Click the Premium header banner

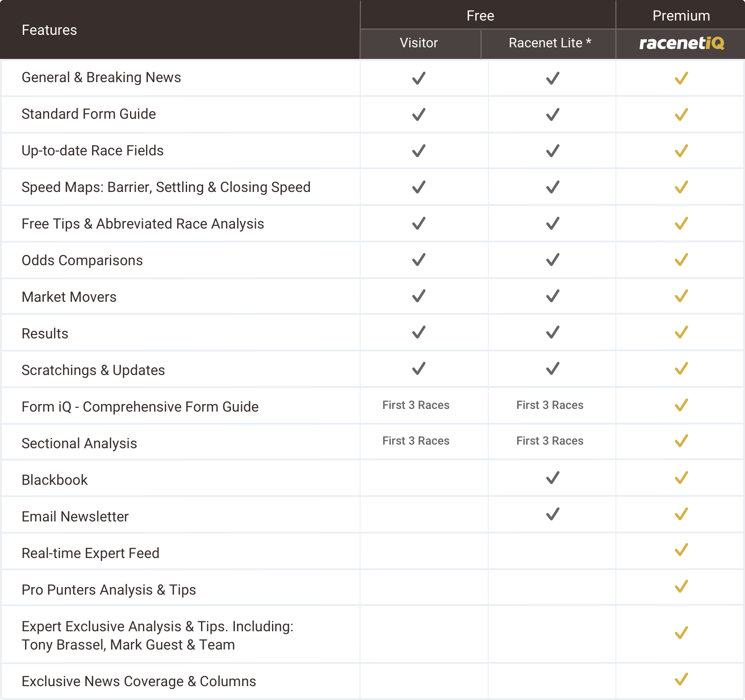[x=680, y=15]
